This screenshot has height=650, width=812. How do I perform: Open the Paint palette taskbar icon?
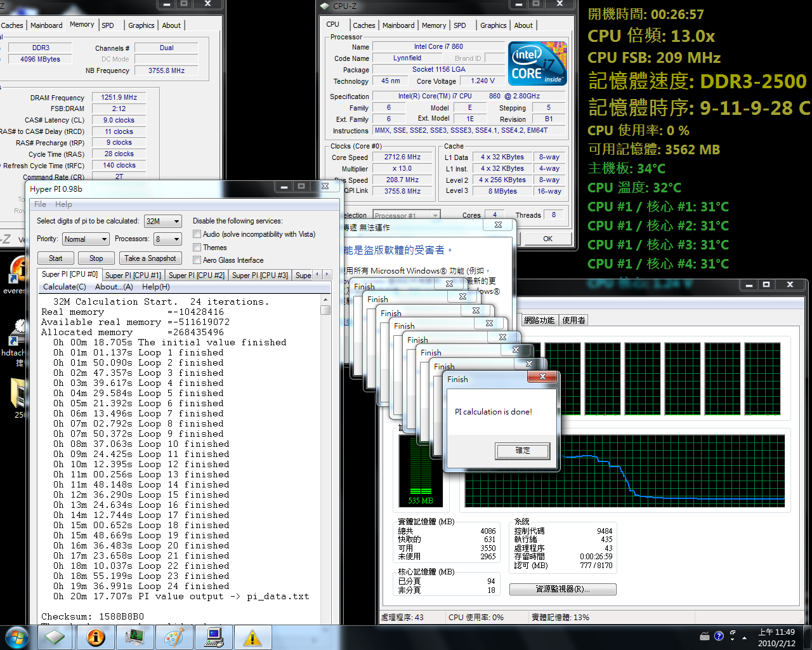pyautogui.click(x=174, y=637)
